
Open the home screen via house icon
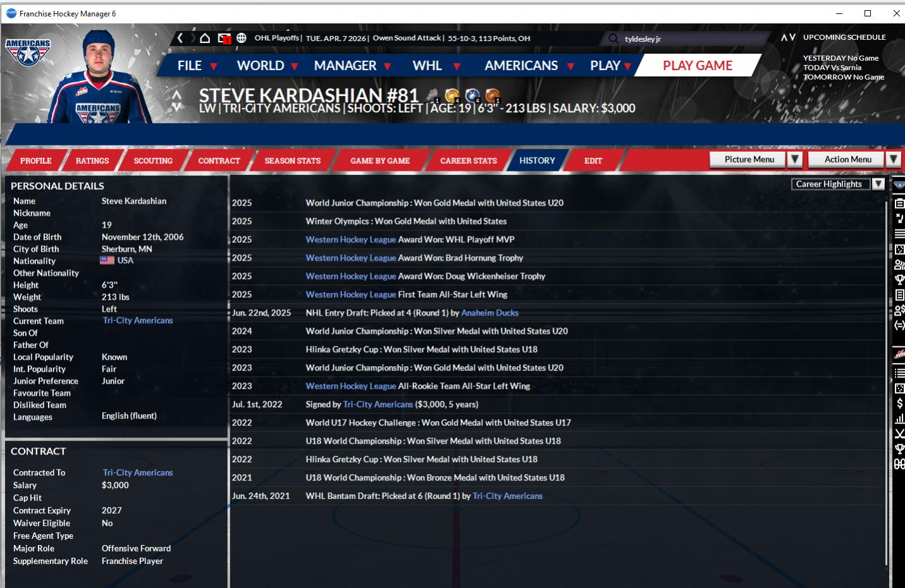pos(205,38)
